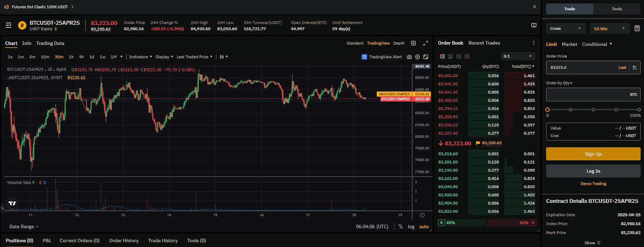Screen dimensions: 644x247
Task: Open the 0.1 order book grouping dropdown
Action: [x=518, y=56]
